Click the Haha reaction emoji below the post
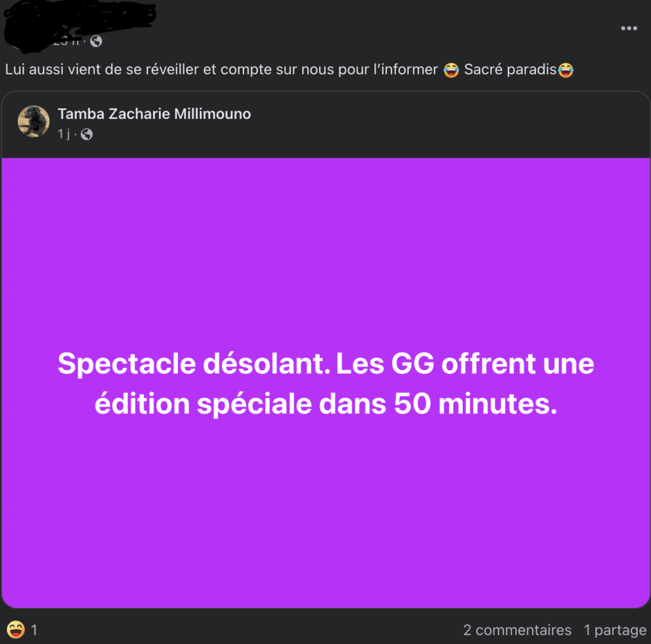Screen dimensions: 651x644 (15, 629)
